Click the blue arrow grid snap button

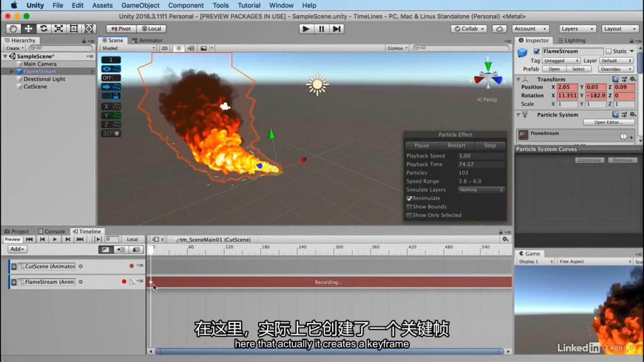pos(111,87)
